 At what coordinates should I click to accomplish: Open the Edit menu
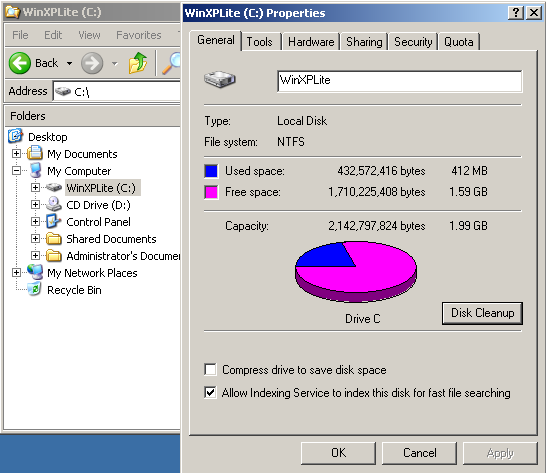tap(53, 35)
